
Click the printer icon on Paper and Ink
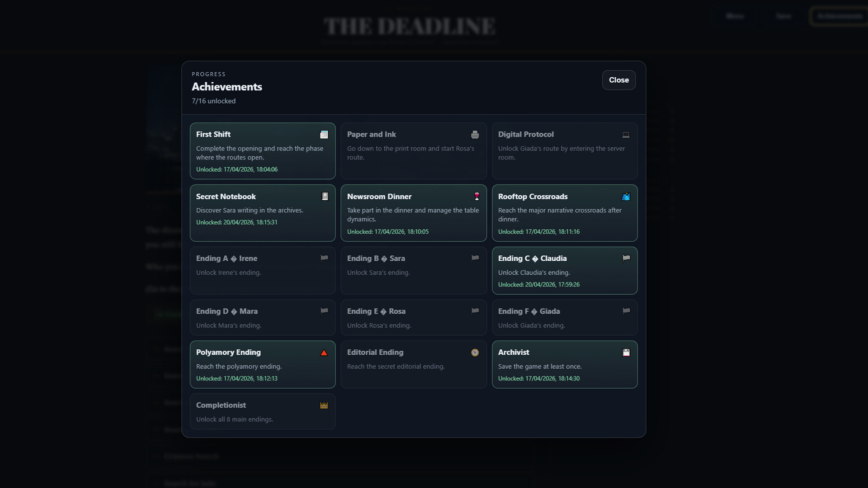(x=475, y=135)
